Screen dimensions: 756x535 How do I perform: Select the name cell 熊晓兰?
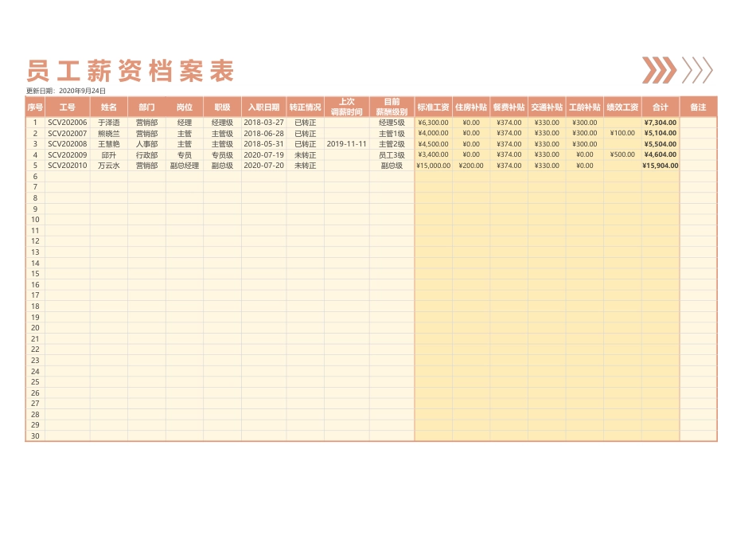tap(108, 134)
